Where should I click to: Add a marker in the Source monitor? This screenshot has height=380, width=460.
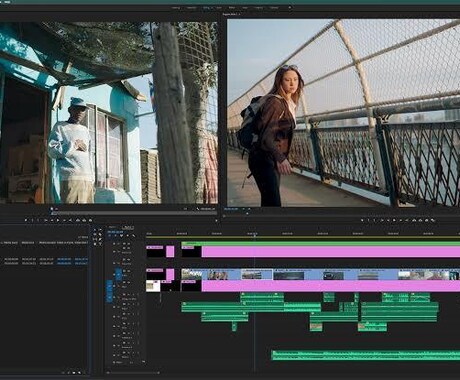point(26,220)
